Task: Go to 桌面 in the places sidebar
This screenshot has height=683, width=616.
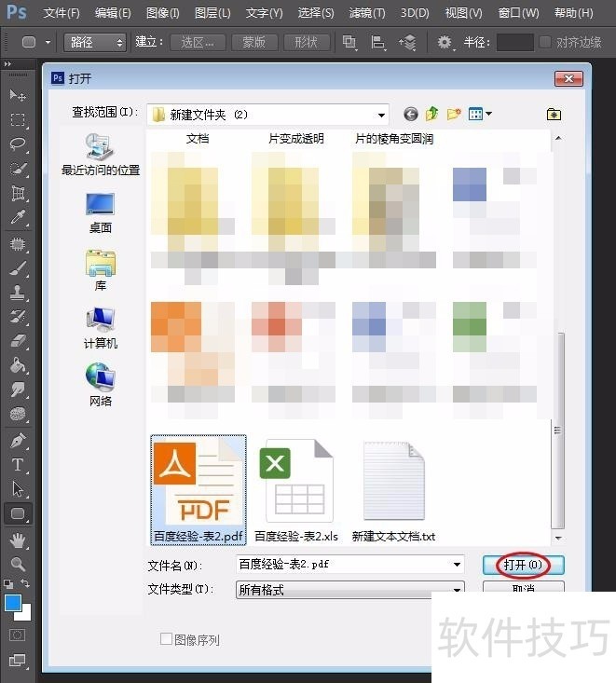Action: click(101, 213)
